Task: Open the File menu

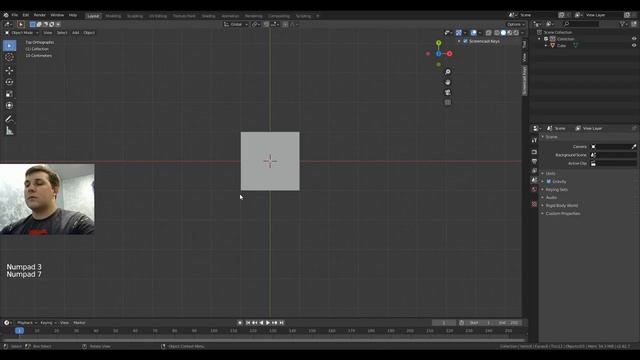Action: [15, 15]
